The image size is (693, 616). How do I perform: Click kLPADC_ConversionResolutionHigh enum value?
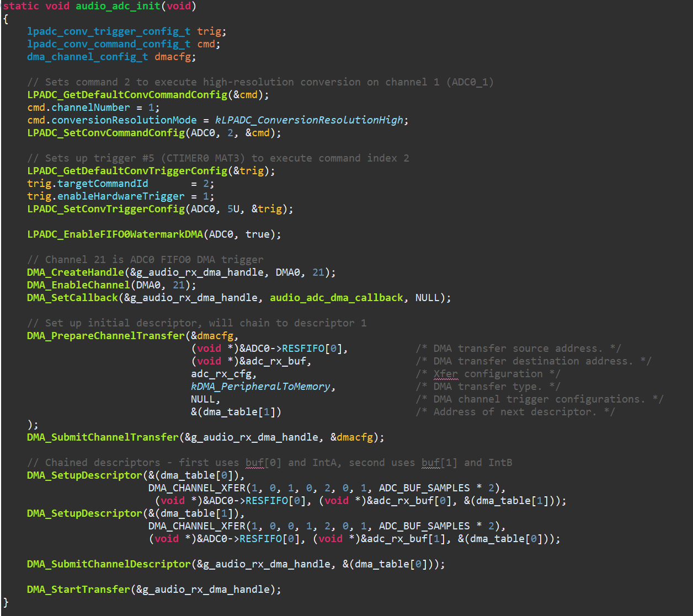point(309,120)
